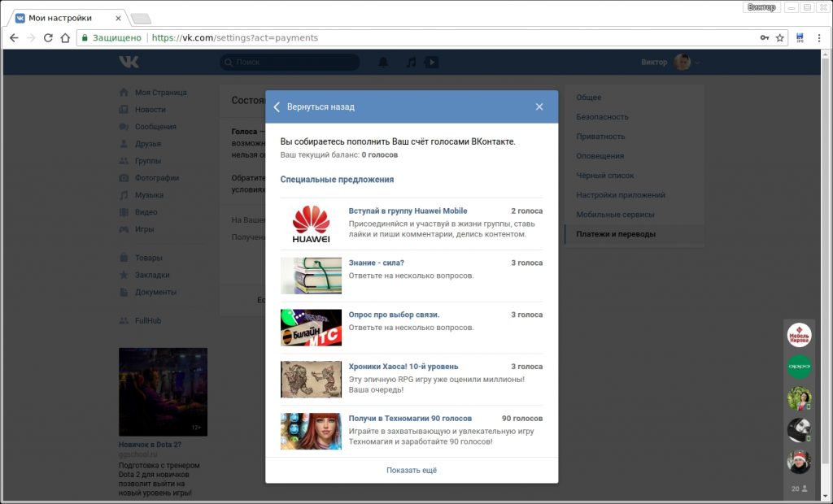This screenshot has width=833, height=504.
Task: Open the VK logo home link
Action: tap(129, 62)
